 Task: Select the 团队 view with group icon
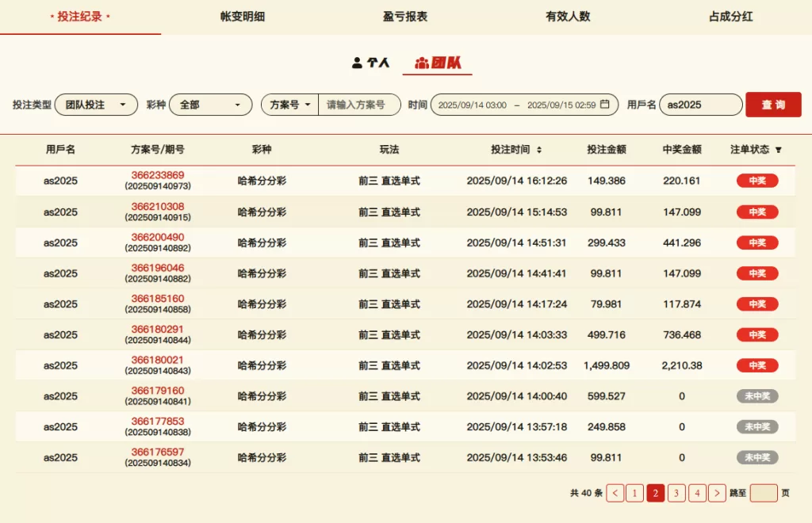[438, 63]
